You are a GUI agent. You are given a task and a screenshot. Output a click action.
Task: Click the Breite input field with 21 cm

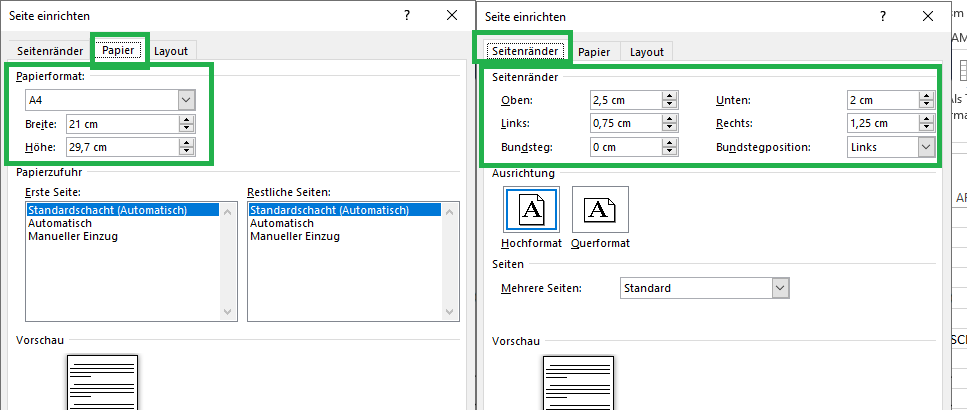coord(120,124)
